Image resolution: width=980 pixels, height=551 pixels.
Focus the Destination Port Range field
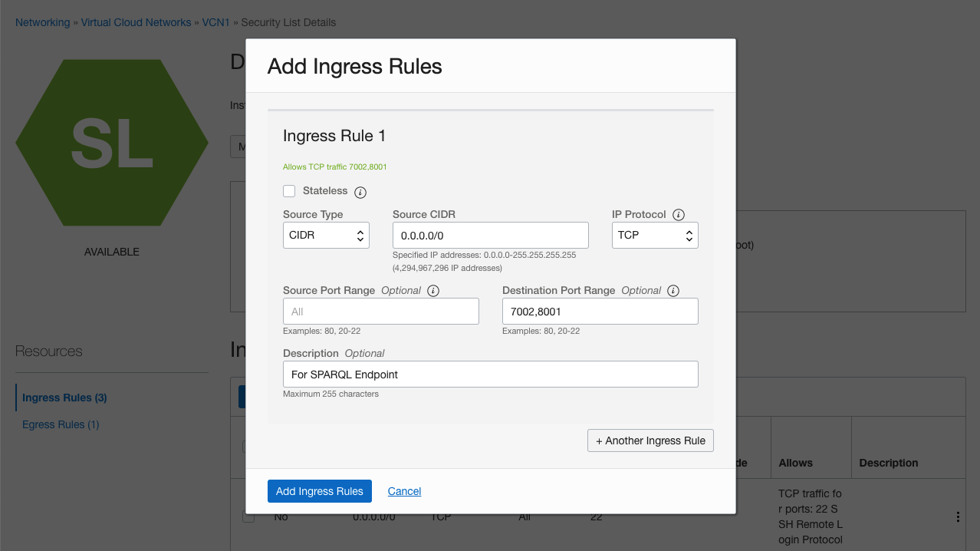point(600,312)
